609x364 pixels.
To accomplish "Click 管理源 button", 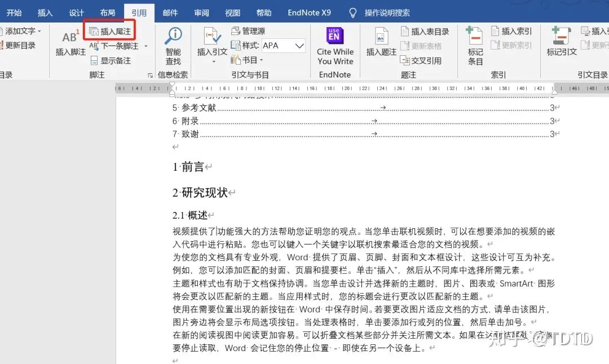I will click(x=248, y=30).
